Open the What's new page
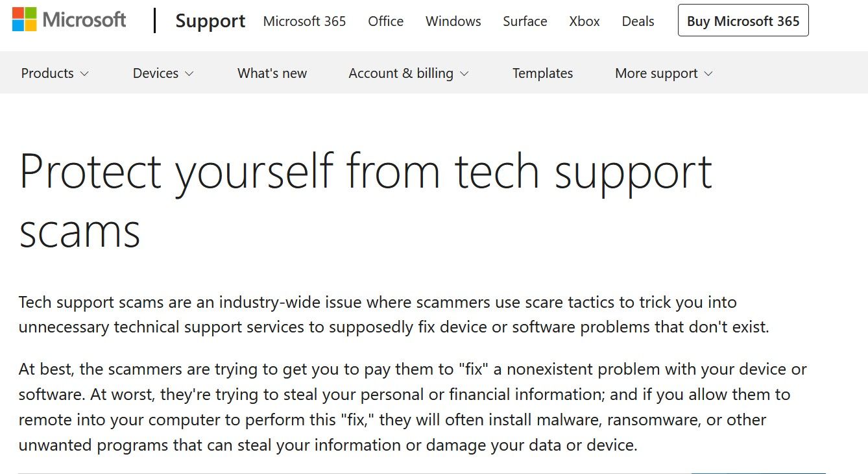 [272, 73]
